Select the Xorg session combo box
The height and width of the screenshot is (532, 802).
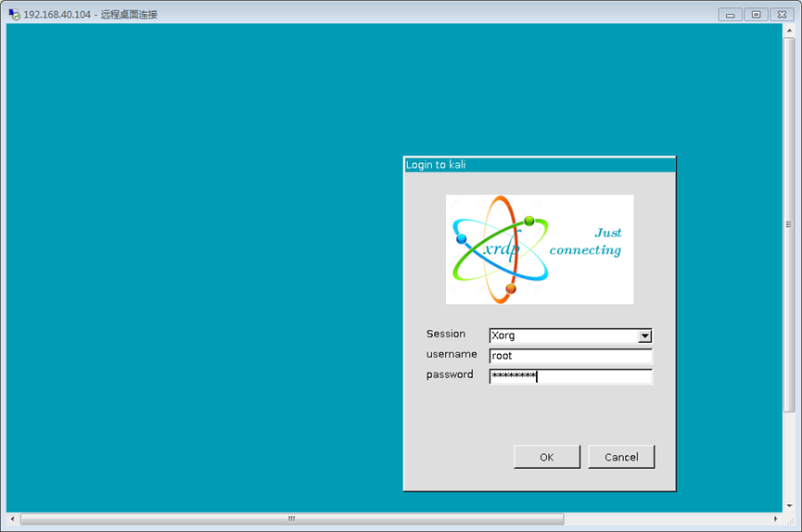tap(571, 336)
